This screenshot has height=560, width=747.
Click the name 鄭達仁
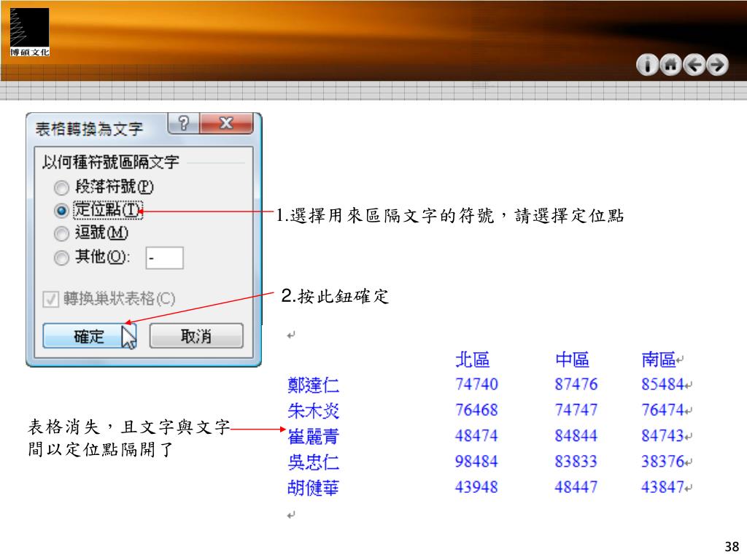pyautogui.click(x=313, y=385)
